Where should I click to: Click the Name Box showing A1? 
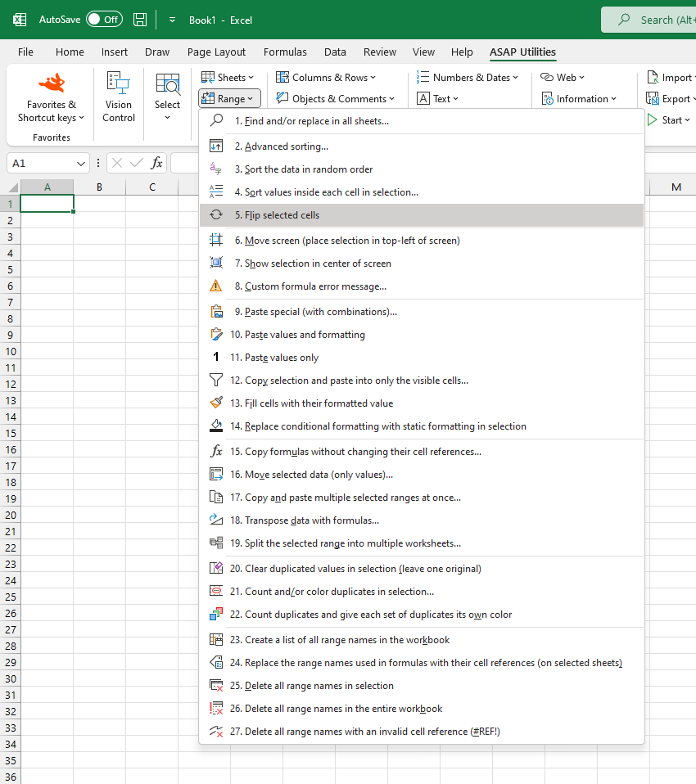(43, 164)
